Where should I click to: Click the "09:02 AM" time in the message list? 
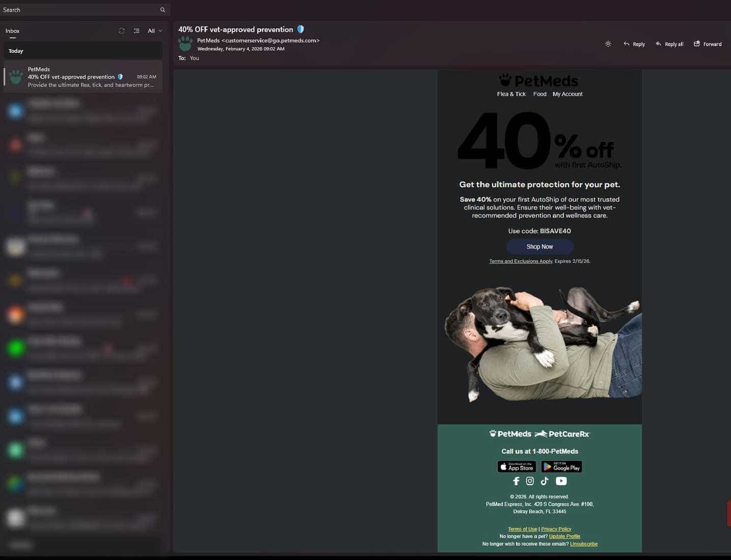click(x=147, y=77)
